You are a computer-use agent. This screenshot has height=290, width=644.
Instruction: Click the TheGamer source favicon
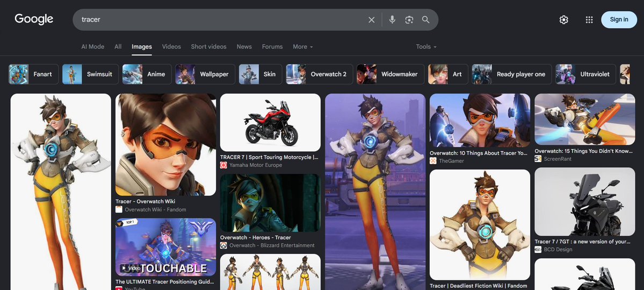(433, 161)
